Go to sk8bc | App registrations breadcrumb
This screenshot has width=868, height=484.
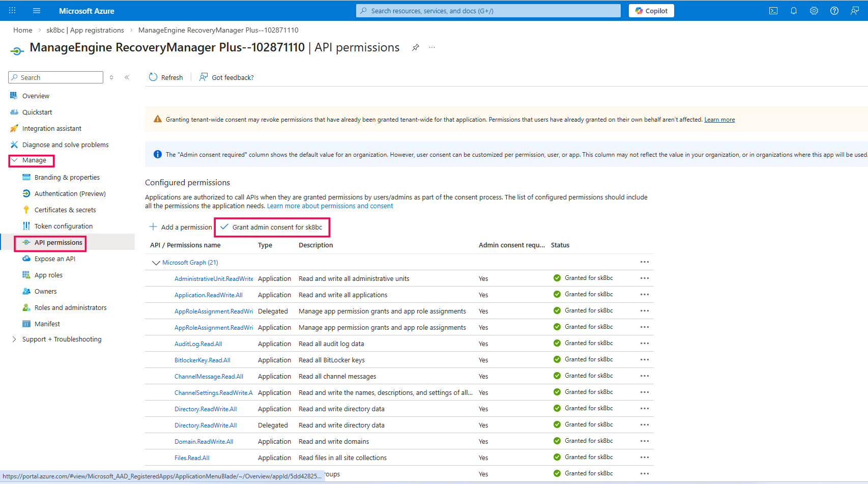[85, 30]
